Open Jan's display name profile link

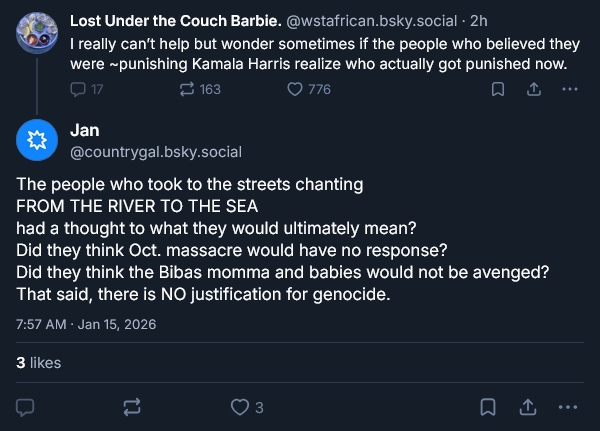point(85,129)
